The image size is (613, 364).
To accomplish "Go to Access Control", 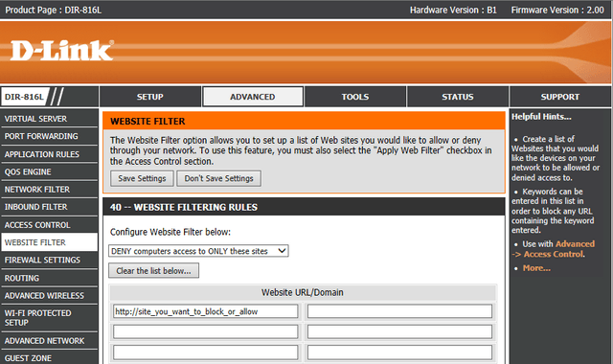I will (x=49, y=225).
